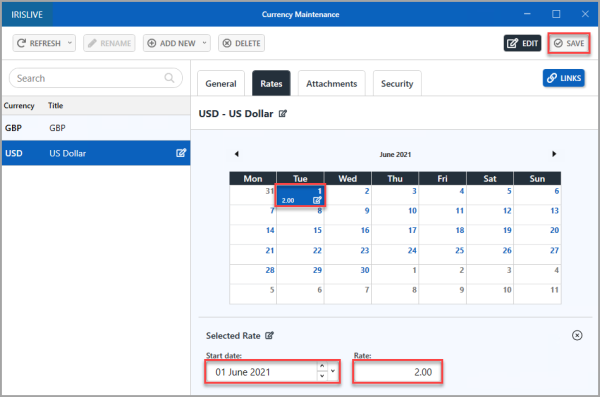Select June 1 rate cell 2.00

(x=300, y=195)
